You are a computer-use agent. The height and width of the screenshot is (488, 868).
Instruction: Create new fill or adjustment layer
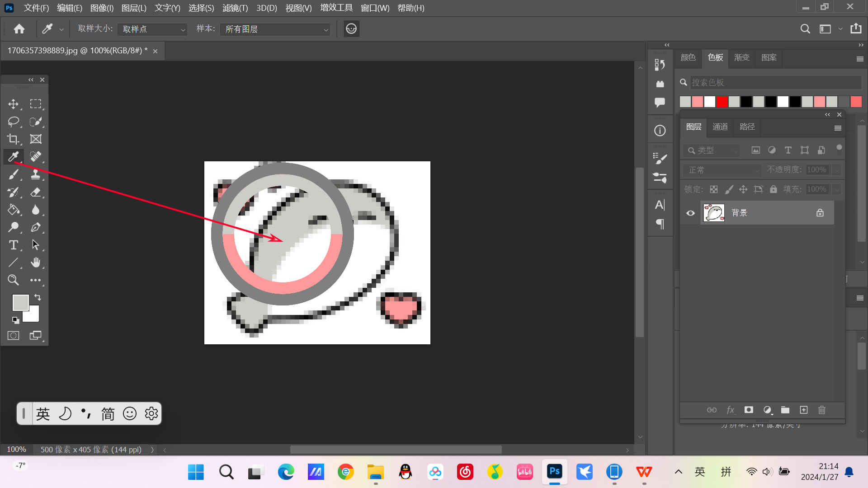click(x=768, y=410)
